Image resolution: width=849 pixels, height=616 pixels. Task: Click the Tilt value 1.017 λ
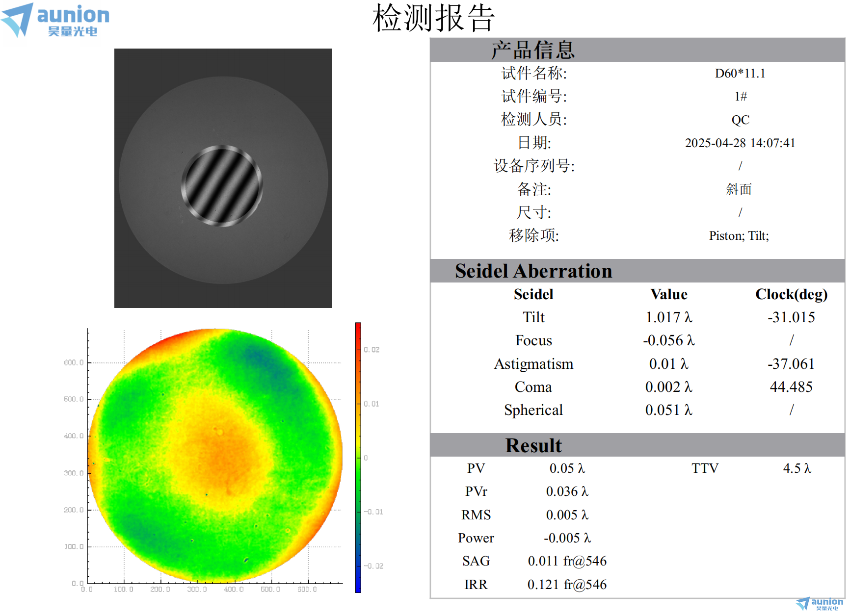pos(669,317)
